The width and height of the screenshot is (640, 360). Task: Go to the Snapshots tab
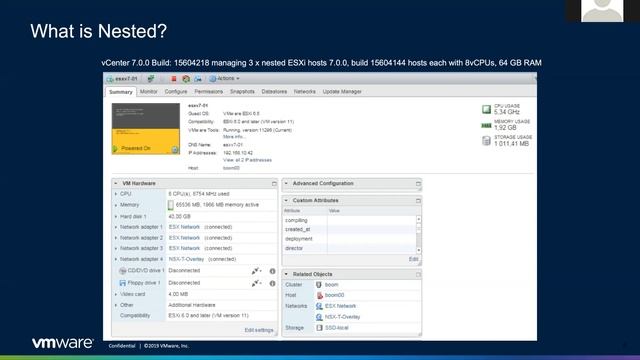[242, 92]
